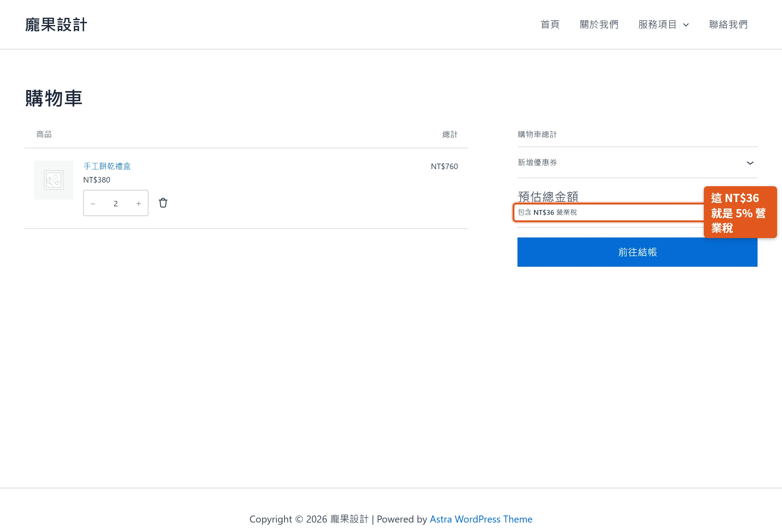Follow the Astra WordPress Theme link

click(x=481, y=519)
